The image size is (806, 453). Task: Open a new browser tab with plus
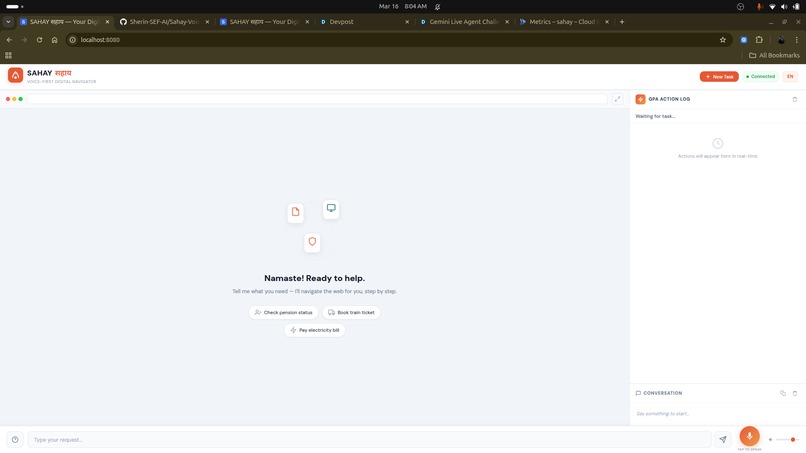(622, 22)
